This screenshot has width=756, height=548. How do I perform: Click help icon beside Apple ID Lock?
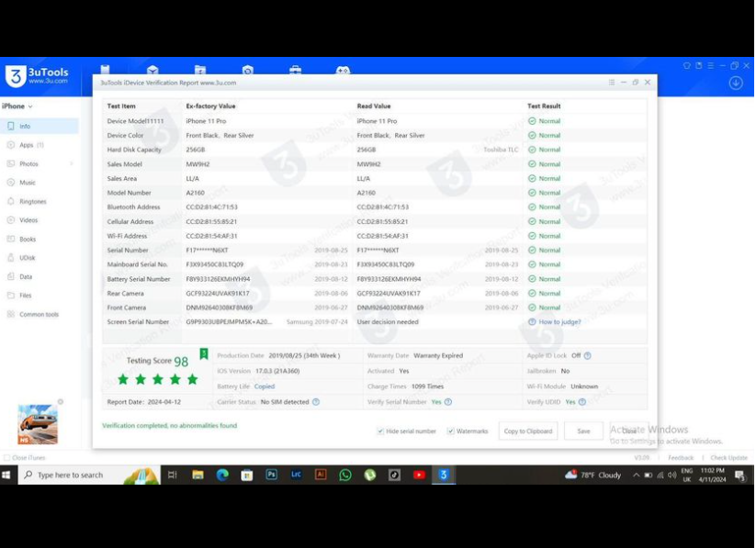(x=587, y=355)
